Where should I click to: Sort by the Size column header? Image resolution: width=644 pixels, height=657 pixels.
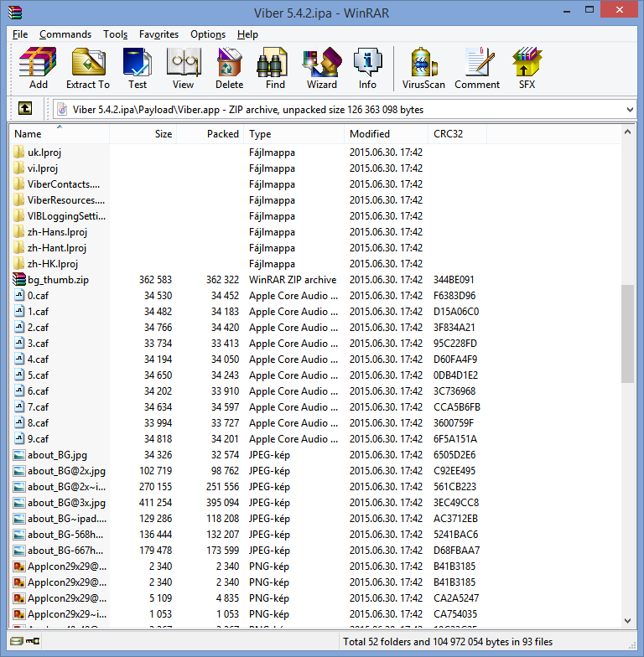[143, 134]
